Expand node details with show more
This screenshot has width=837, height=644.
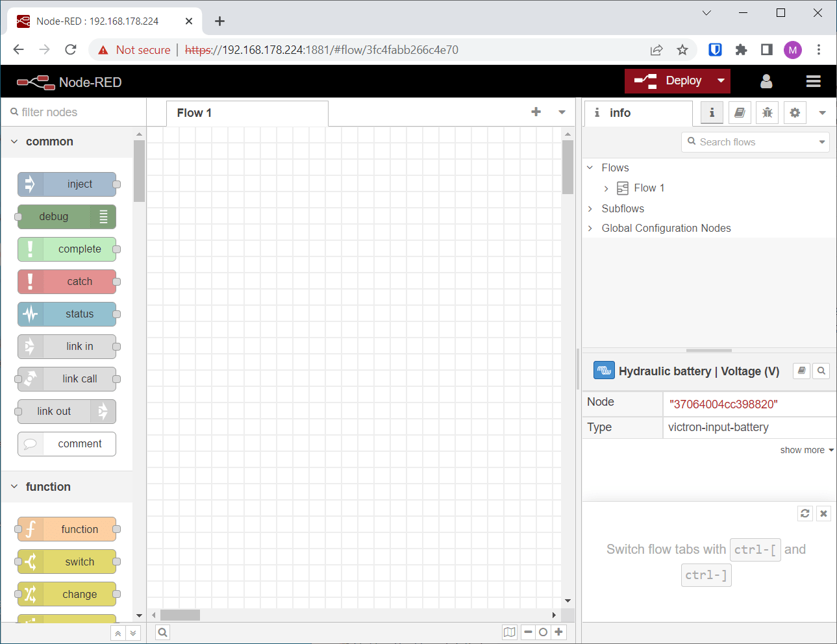click(807, 450)
